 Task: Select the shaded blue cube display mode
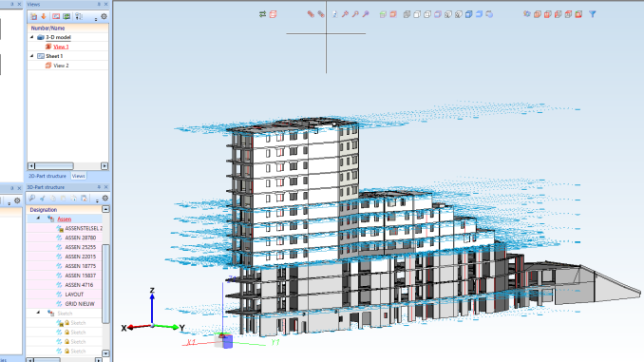[x=468, y=14]
